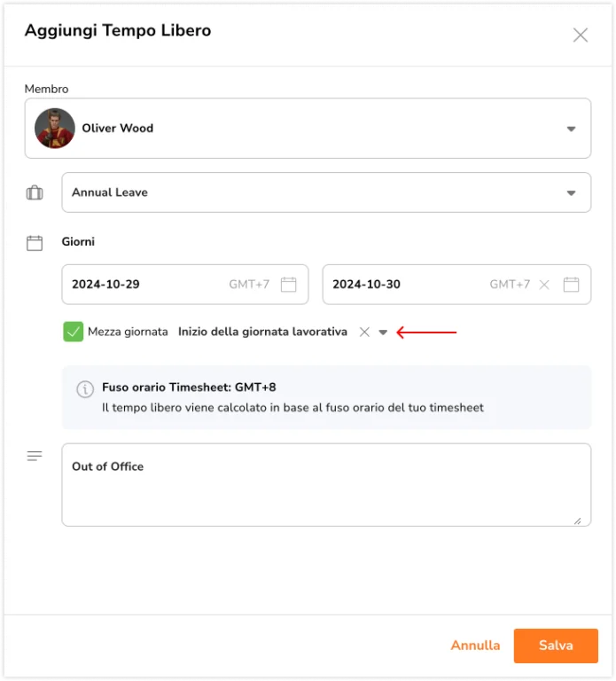Click the Salva button
The width and height of the screenshot is (616, 681).
tap(556, 646)
